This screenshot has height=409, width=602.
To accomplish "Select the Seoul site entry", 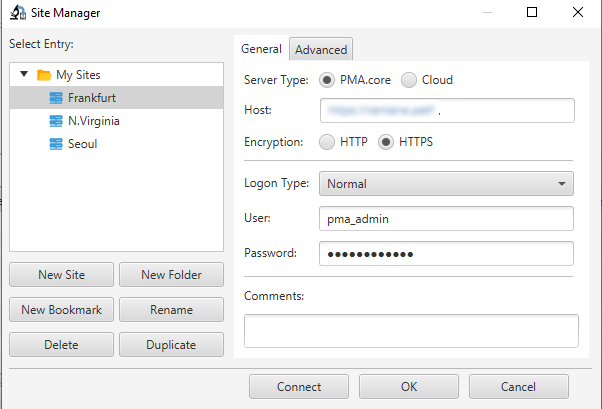I will 82,143.
